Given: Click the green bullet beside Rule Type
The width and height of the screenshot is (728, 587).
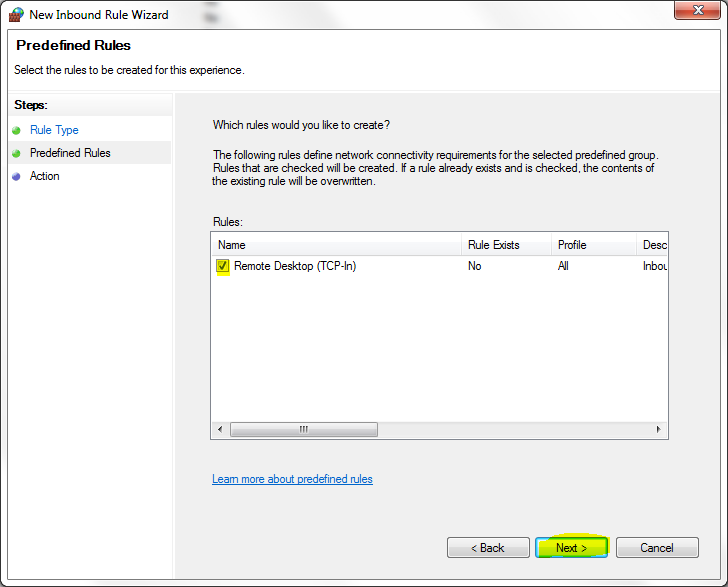Looking at the screenshot, I should point(16,130).
